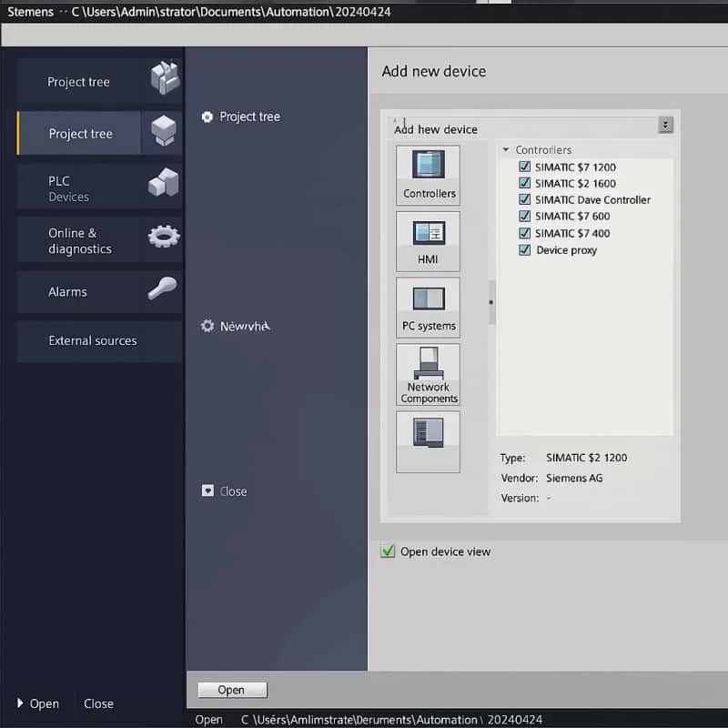Screen dimensions: 728x728
Task: Click the blocks icon next to PLC Devices
Action: click(x=164, y=183)
